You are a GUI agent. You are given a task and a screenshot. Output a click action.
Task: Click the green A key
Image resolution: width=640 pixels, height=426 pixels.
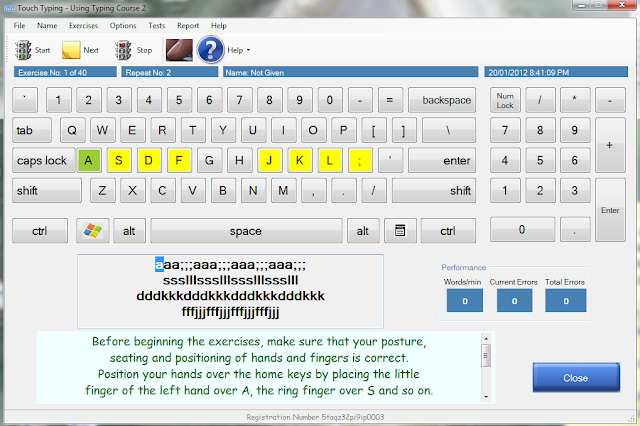pos(89,160)
